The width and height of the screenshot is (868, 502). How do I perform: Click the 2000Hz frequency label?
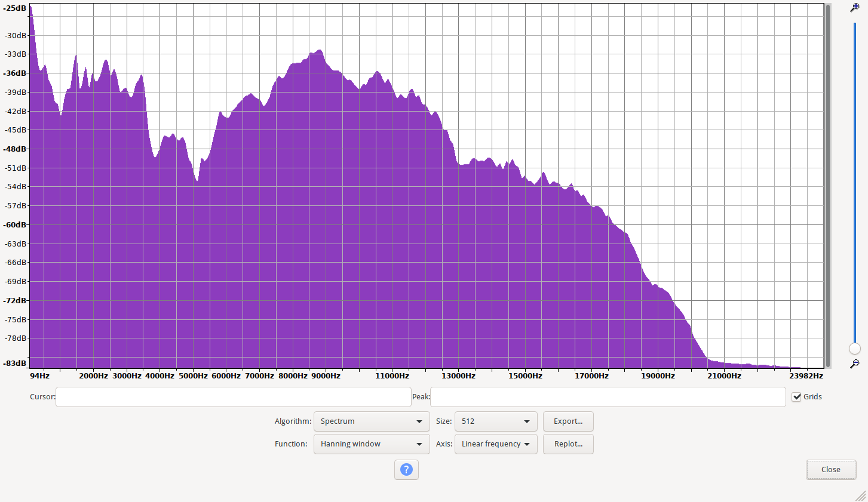click(x=94, y=376)
